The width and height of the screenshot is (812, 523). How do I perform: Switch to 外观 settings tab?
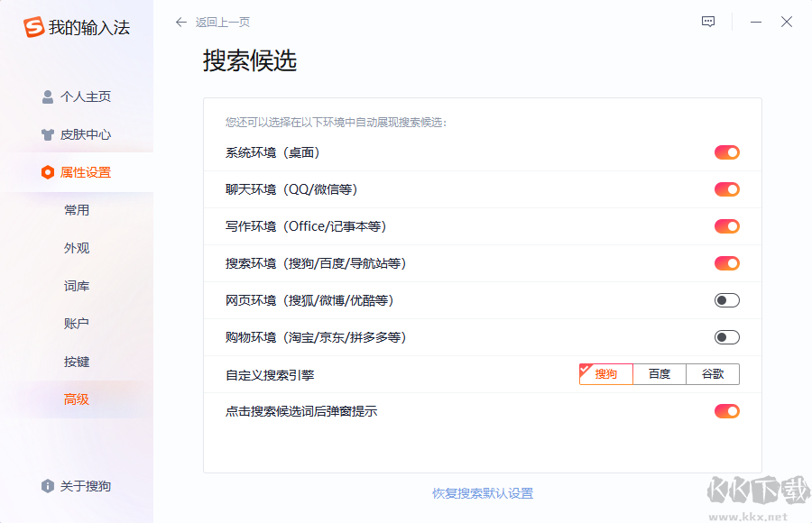coord(77,248)
